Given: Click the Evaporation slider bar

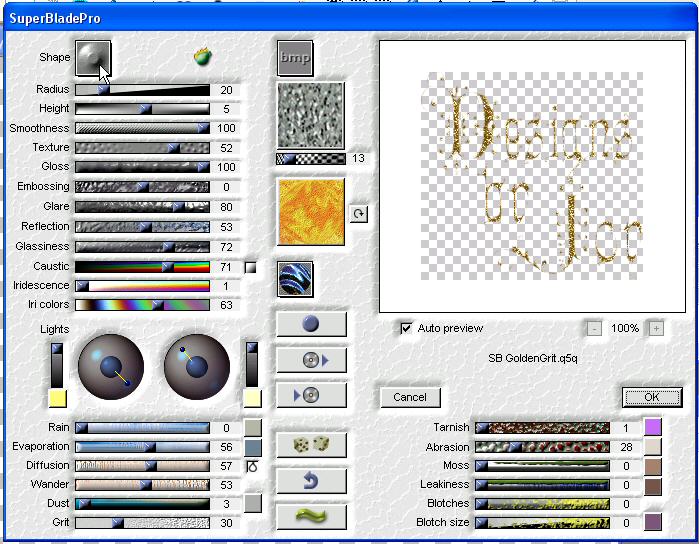Looking at the screenshot, I should (142, 447).
